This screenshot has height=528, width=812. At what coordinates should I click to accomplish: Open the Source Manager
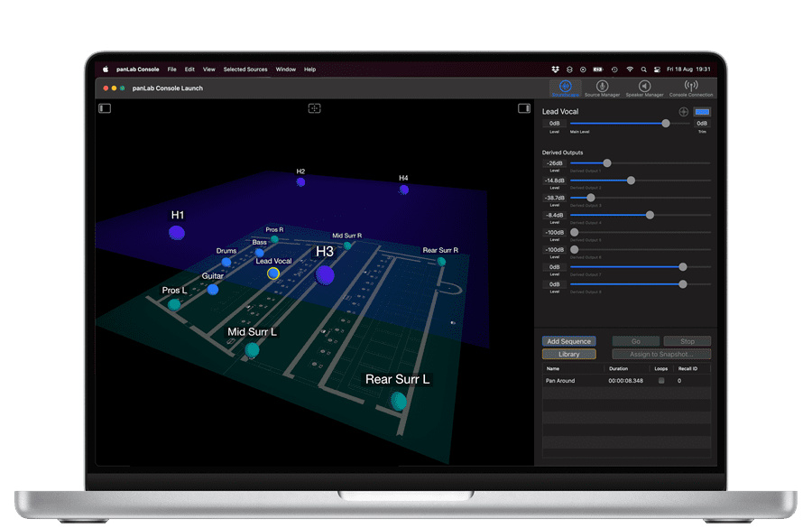click(x=602, y=88)
